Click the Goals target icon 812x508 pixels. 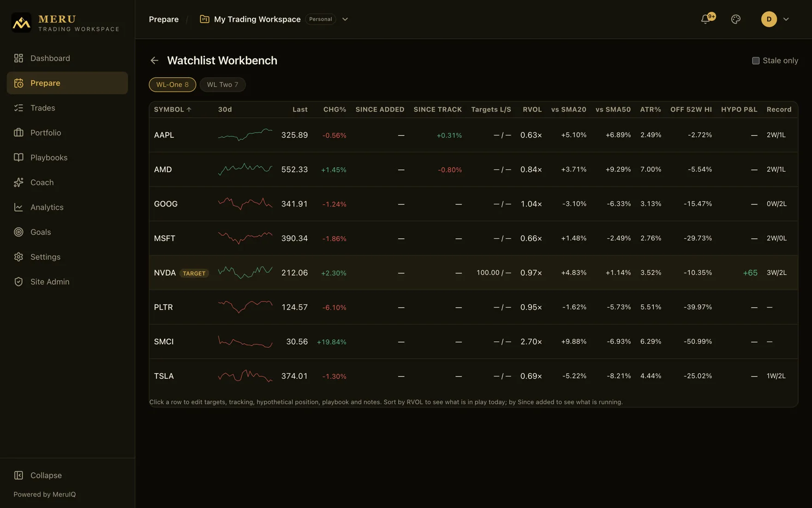[18, 232]
